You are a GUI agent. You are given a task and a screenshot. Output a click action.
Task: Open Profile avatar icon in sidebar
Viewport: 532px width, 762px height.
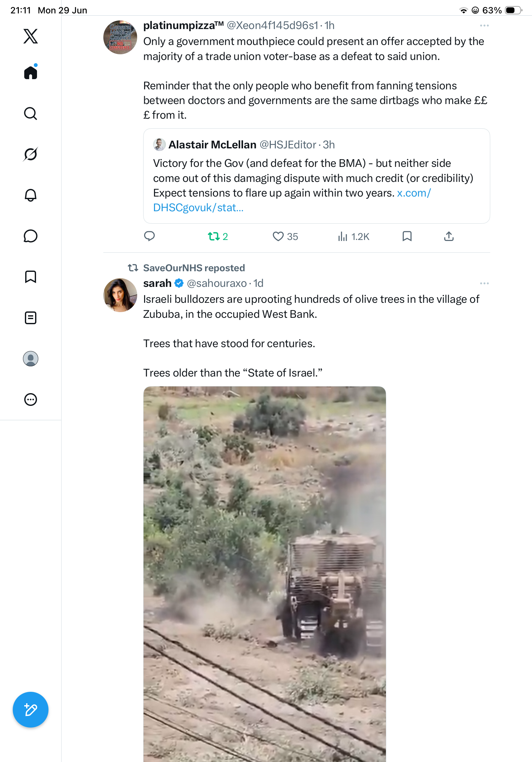coord(31,359)
